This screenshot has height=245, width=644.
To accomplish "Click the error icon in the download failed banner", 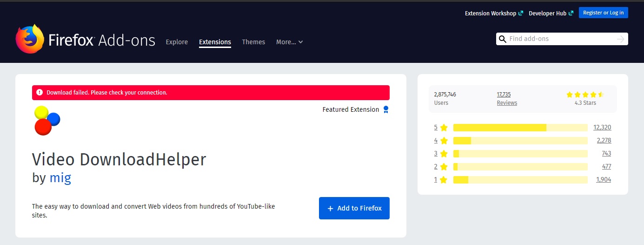I will 40,92.
